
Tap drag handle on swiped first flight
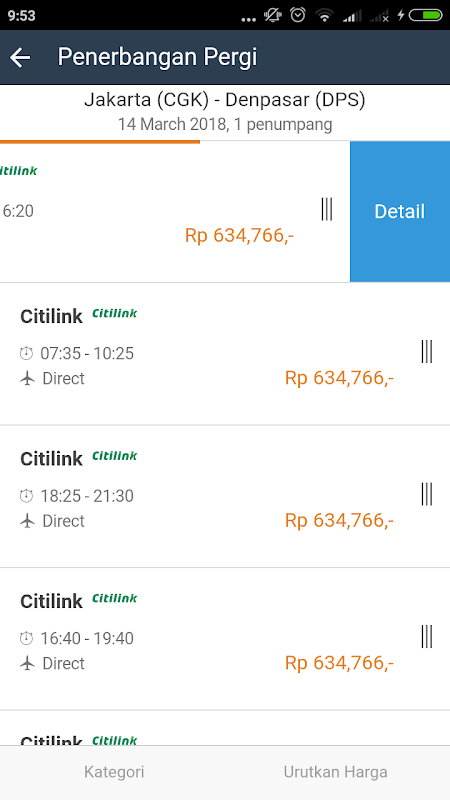pos(327,209)
